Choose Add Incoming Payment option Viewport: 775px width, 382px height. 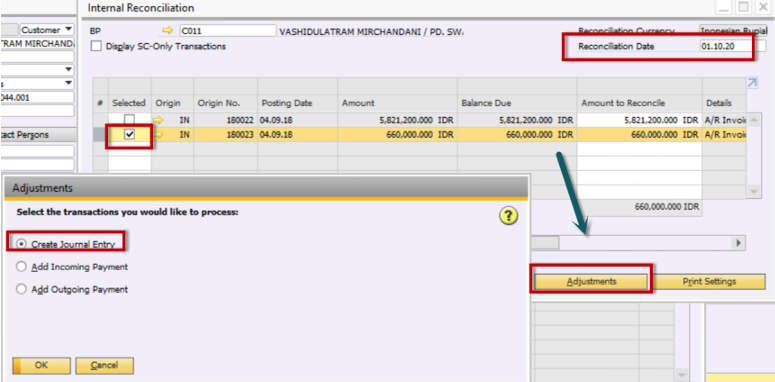(21, 267)
